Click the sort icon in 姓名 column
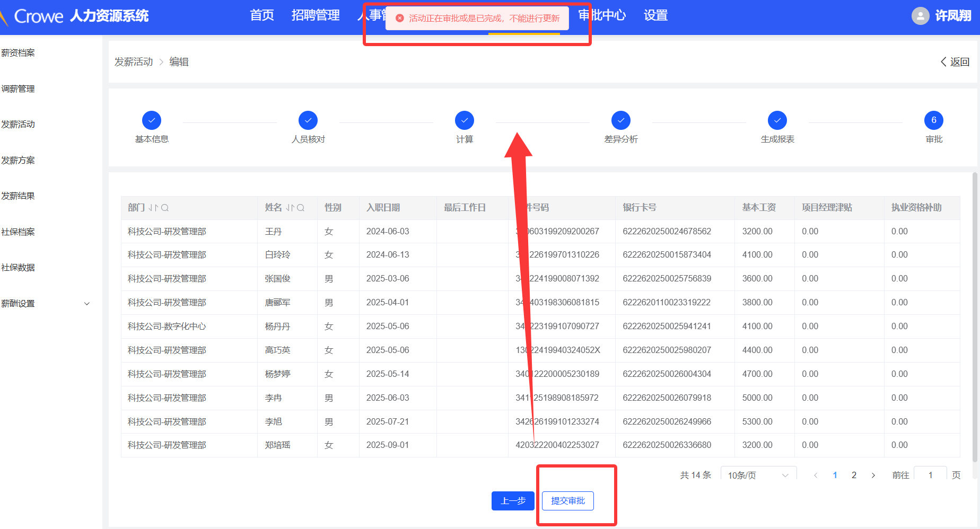The image size is (980, 529). (290, 208)
